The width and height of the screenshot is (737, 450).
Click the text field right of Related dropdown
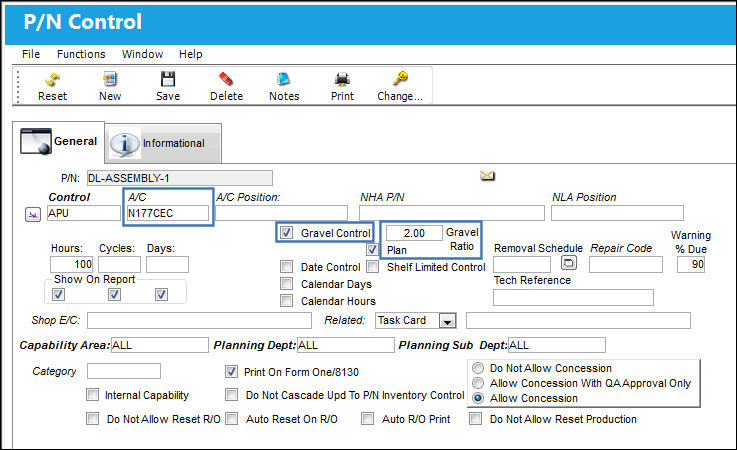(578, 321)
